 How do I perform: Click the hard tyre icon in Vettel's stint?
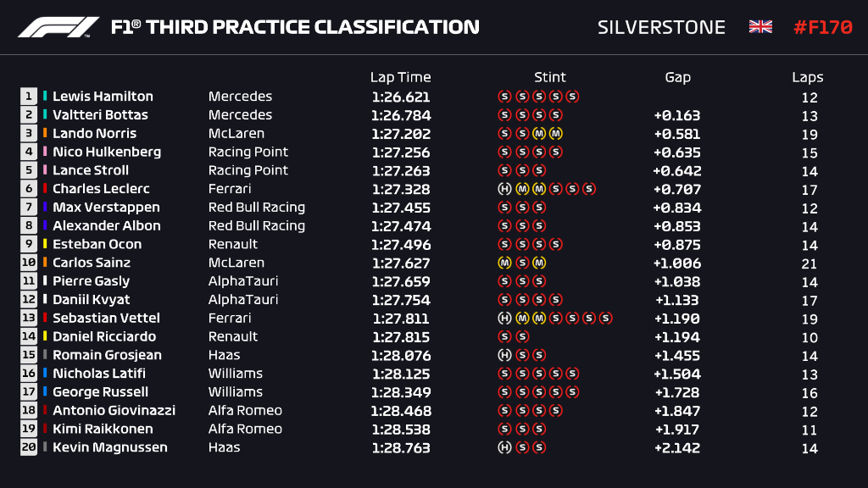[504, 319]
